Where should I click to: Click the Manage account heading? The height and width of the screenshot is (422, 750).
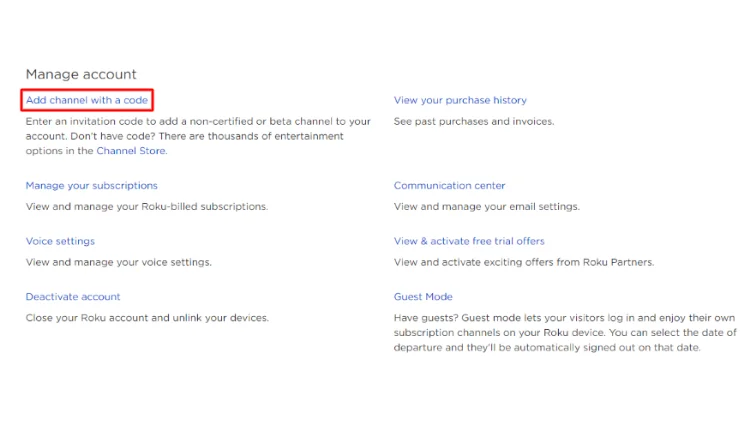click(81, 74)
